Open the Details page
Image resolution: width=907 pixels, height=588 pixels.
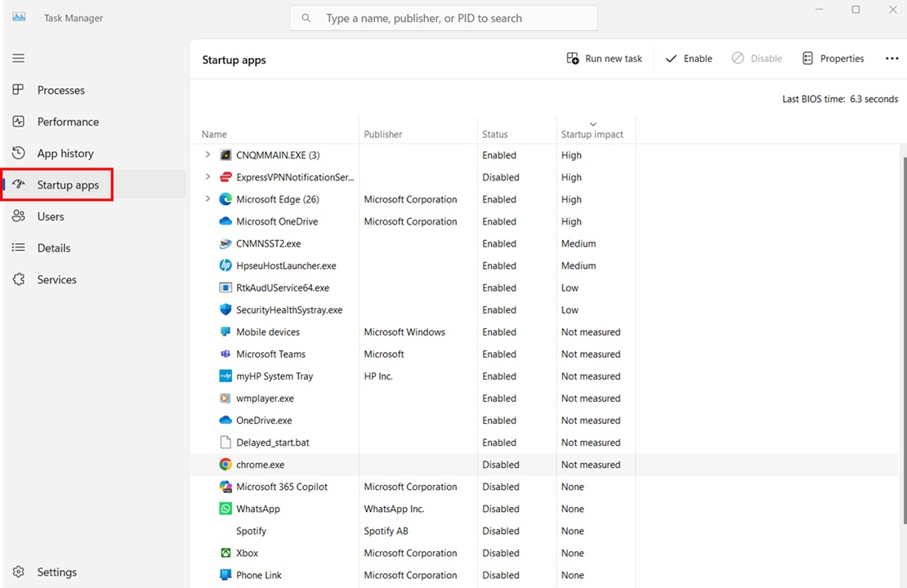point(54,248)
